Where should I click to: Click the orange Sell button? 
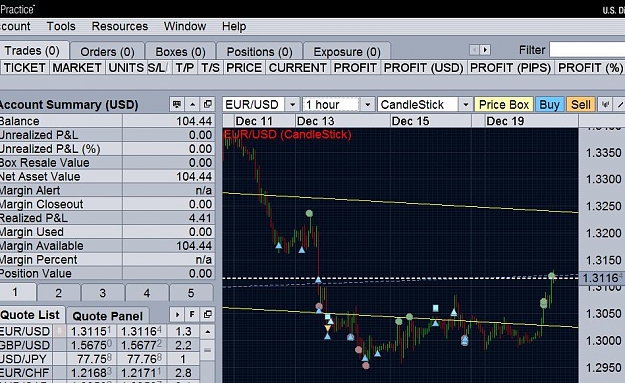coord(581,104)
